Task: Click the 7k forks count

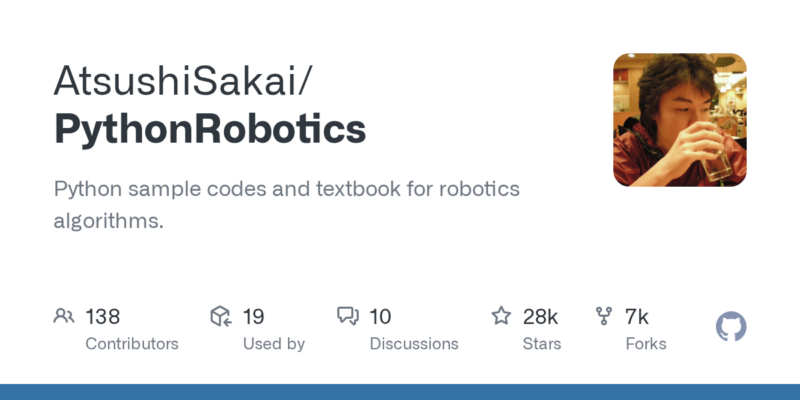Action: click(637, 317)
